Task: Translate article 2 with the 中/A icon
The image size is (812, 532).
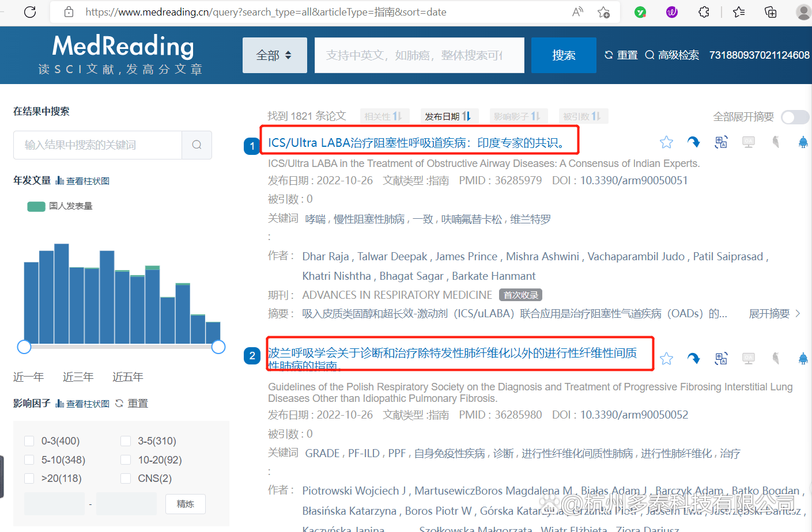Action: point(721,359)
